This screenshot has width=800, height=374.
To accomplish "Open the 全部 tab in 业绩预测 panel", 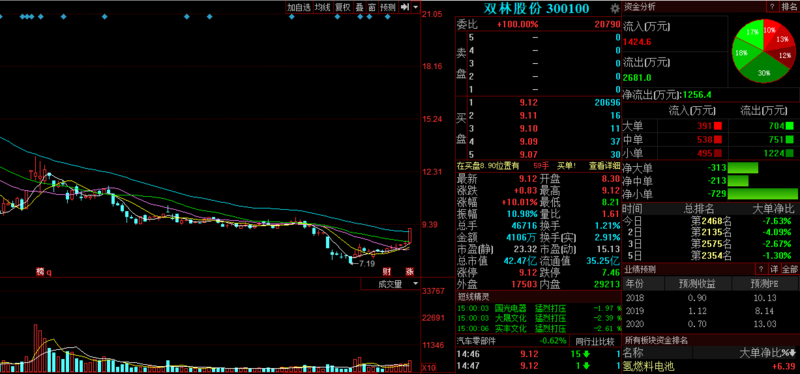I will [790, 269].
